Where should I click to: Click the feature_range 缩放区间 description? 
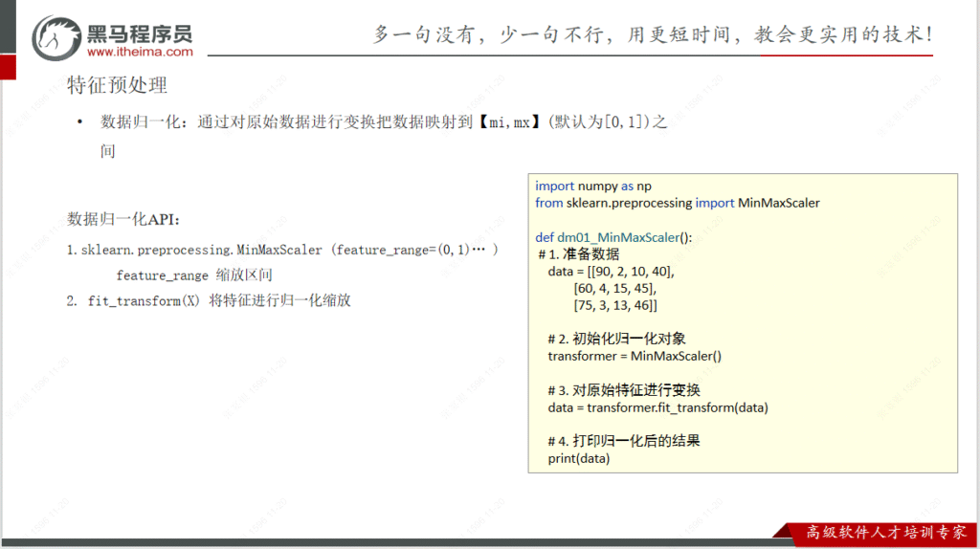point(194,275)
